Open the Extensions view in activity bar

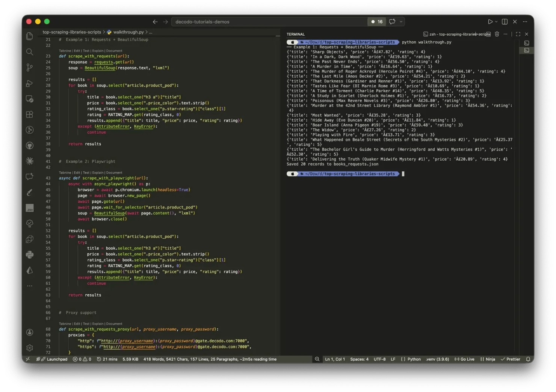(30, 115)
